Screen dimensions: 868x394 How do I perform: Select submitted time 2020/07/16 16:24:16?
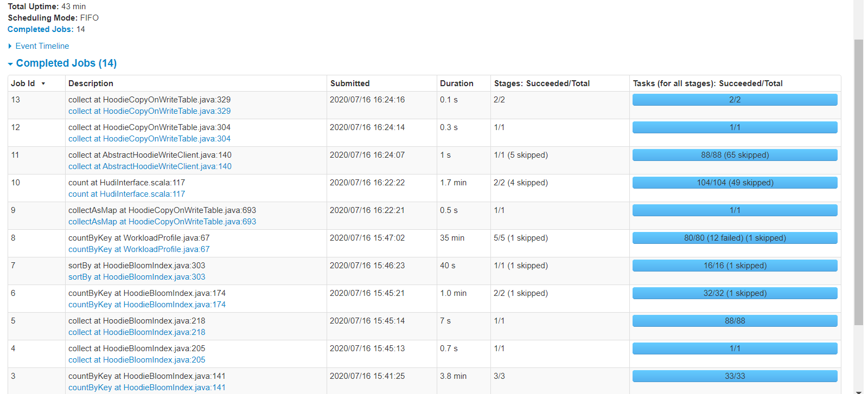point(367,100)
